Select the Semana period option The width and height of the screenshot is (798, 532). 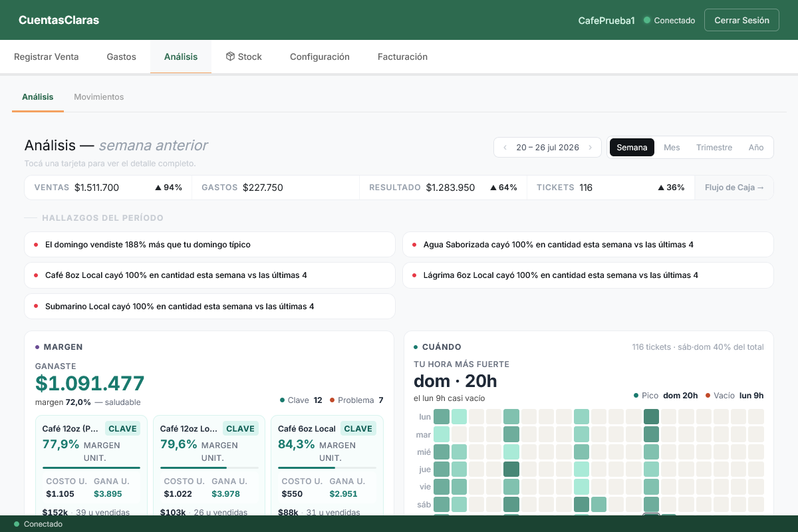coord(632,148)
